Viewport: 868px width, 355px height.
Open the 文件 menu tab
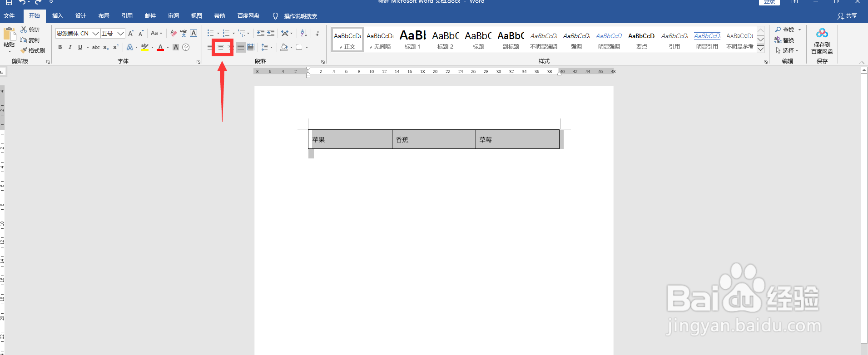[x=9, y=16]
